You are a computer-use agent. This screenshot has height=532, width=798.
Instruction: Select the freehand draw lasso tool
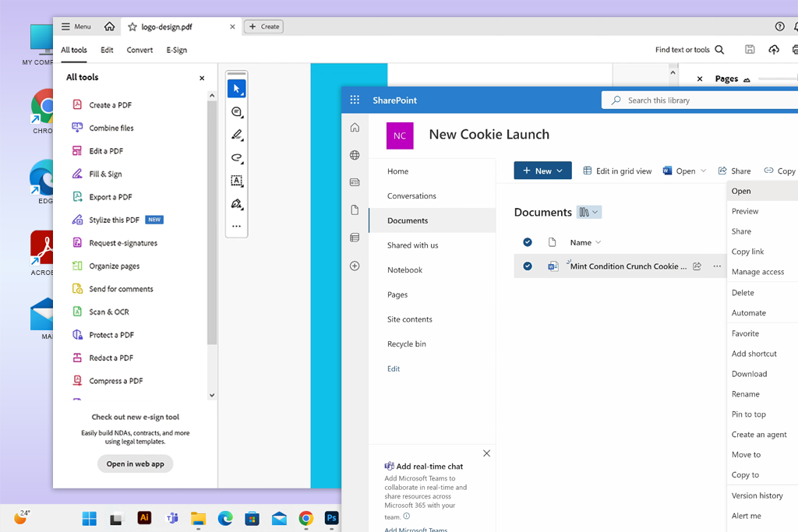237,157
